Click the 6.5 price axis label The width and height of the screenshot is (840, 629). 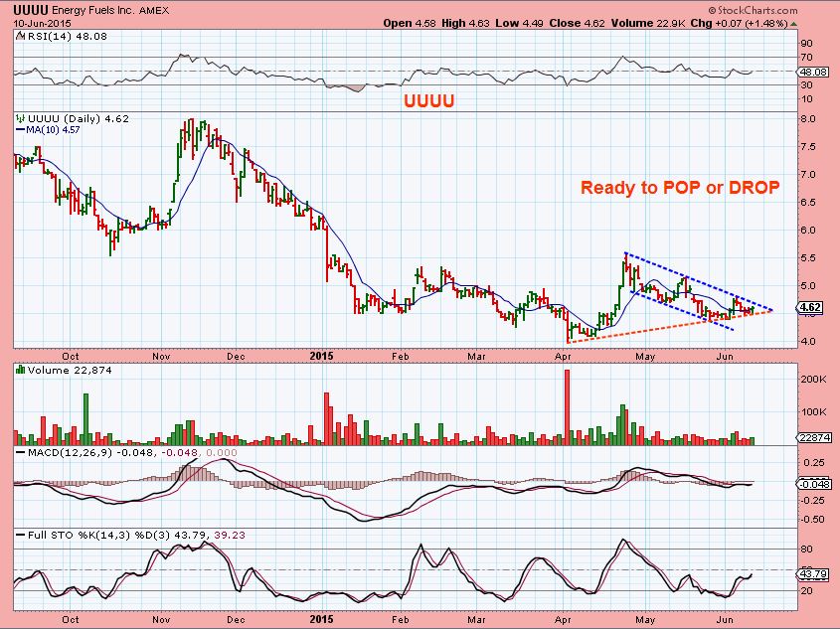coord(809,203)
